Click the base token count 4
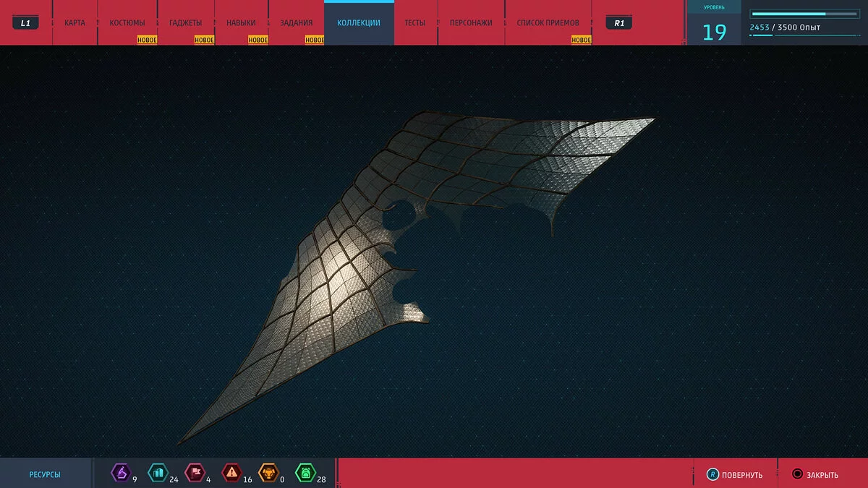 [208, 479]
